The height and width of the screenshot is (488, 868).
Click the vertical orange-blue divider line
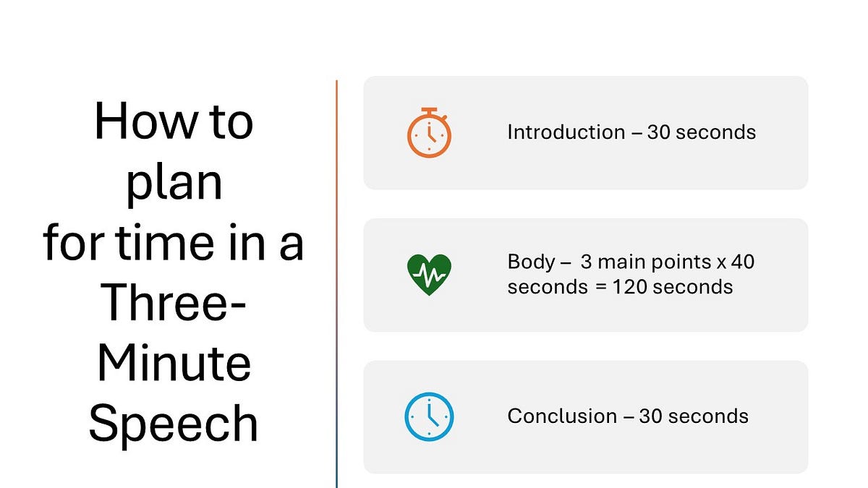[337, 283]
